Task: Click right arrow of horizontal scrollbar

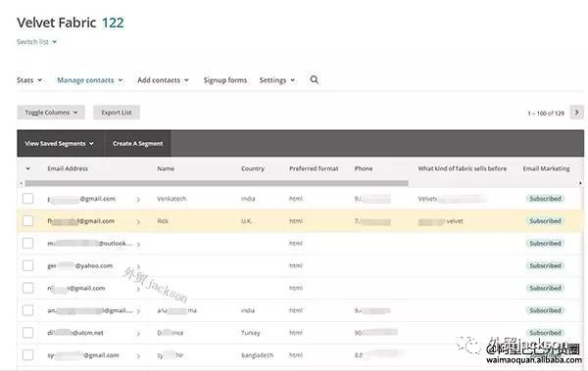Action: pyautogui.click(x=580, y=183)
